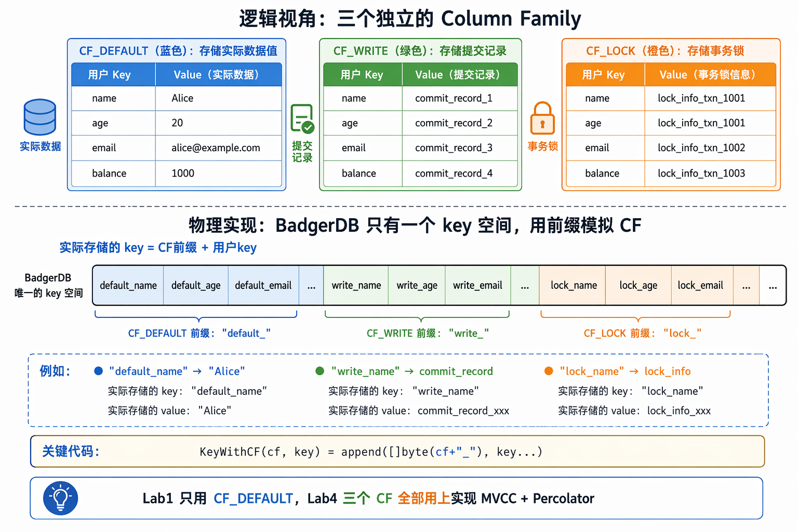Click the "write_name" key space cell

(x=356, y=285)
